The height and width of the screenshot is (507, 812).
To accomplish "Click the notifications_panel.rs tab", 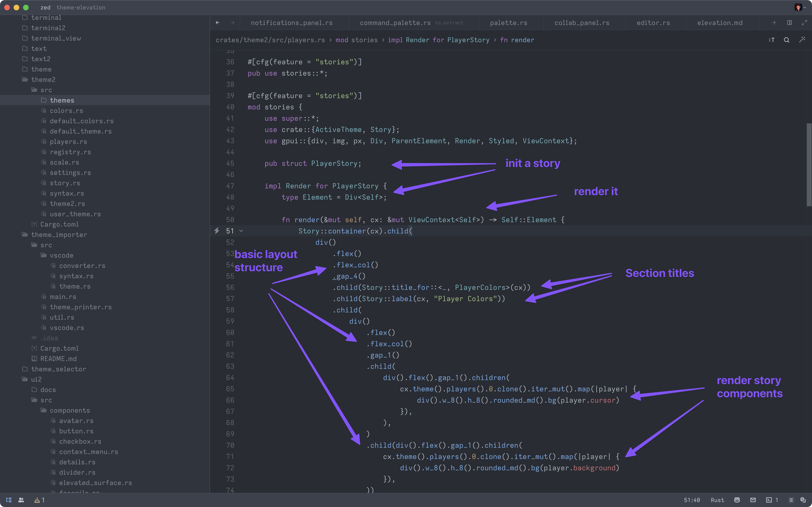I will [292, 22].
